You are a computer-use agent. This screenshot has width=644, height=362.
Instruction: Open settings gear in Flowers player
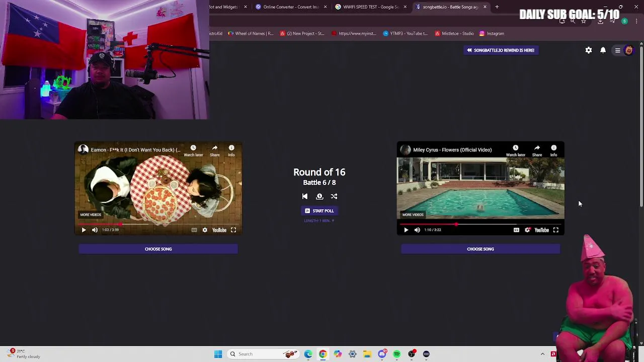pyautogui.click(x=527, y=230)
